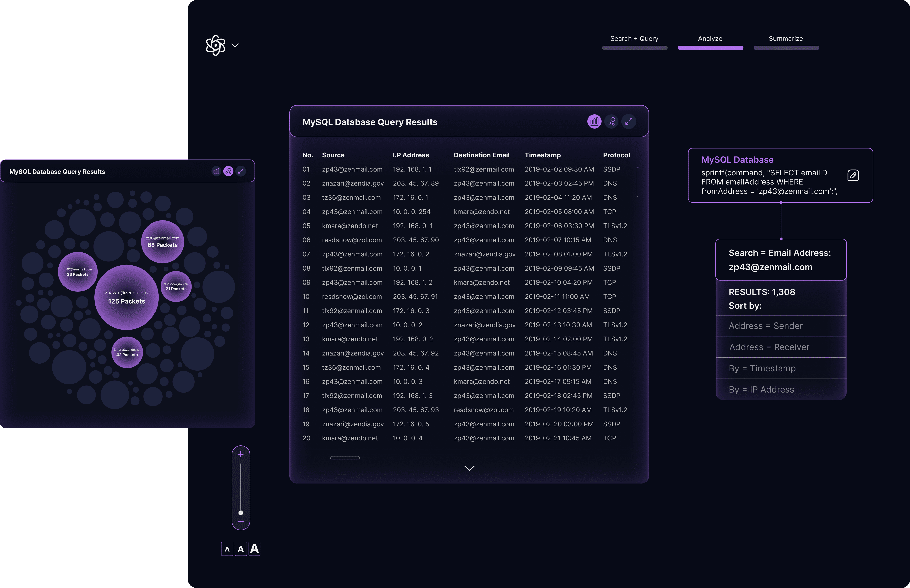Click timestamp 2019-02-11 11:00 AM
This screenshot has width=910, height=588.
(557, 296)
